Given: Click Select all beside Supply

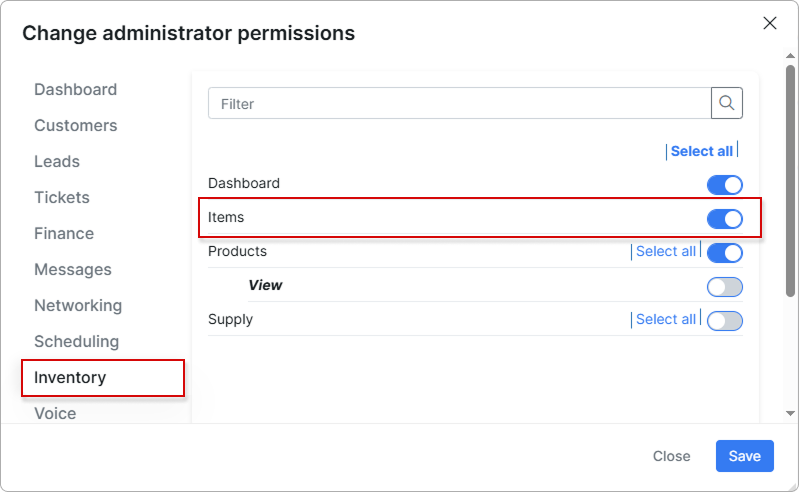Looking at the screenshot, I should [665, 319].
